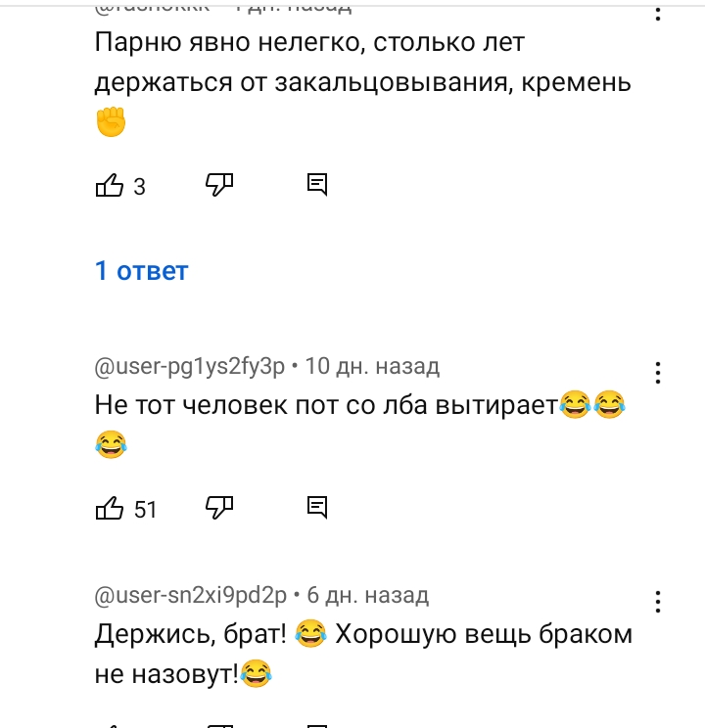
Task: Expand the 1 ответ replies thread
Action: [x=142, y=270]
